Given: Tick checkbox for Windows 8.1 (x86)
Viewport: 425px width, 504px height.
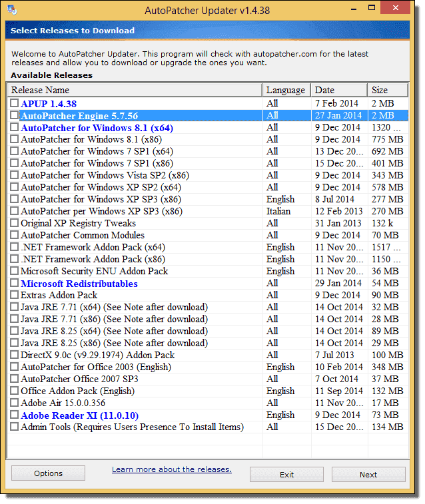Looking at the screenshot, I should point(14,139).
